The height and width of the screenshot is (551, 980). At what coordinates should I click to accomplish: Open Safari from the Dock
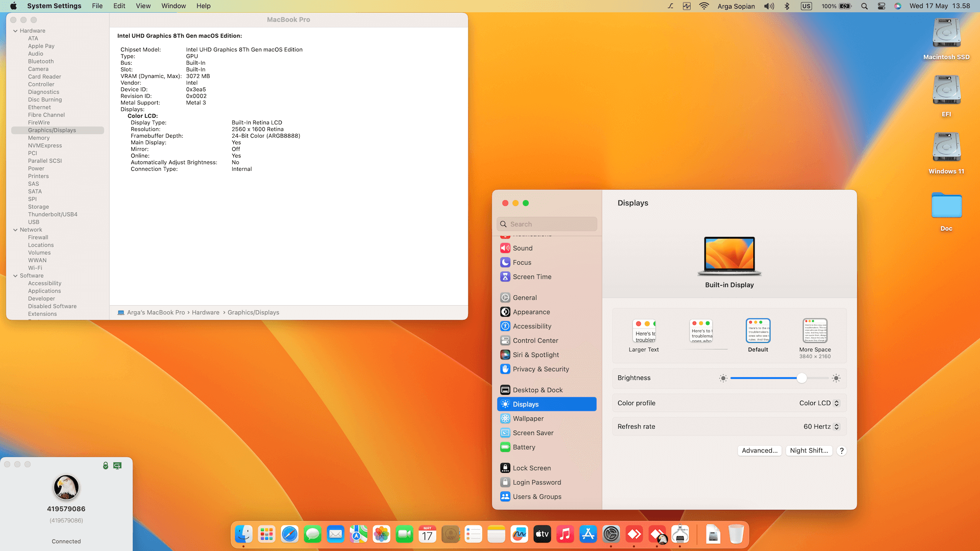[289, 534]
